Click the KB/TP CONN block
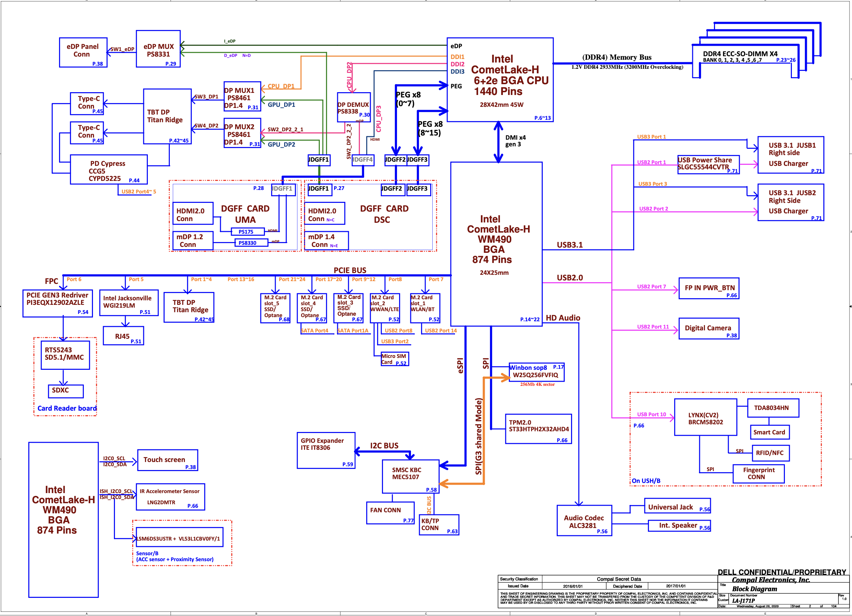Viewport: 852px width, 616px height. point(439,525)
